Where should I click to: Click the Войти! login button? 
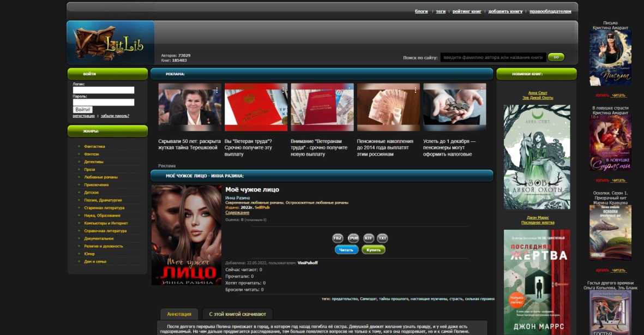pos(83,110)
